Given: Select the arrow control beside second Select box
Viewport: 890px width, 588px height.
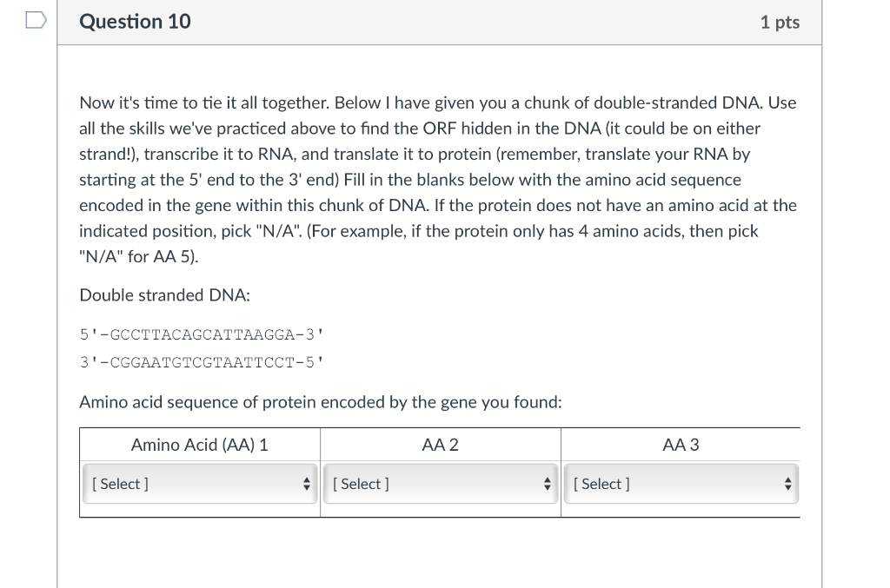Looking at the screenshot, I should pyautogui.click(x=548, y=484).
